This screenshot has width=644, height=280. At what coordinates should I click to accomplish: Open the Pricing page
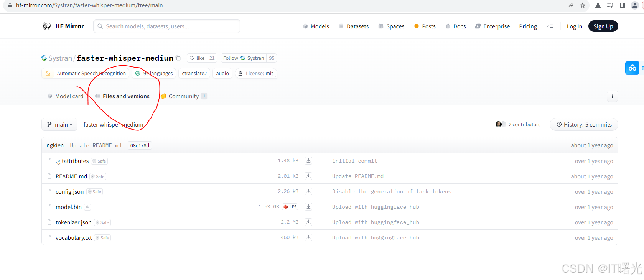point(528,26)
